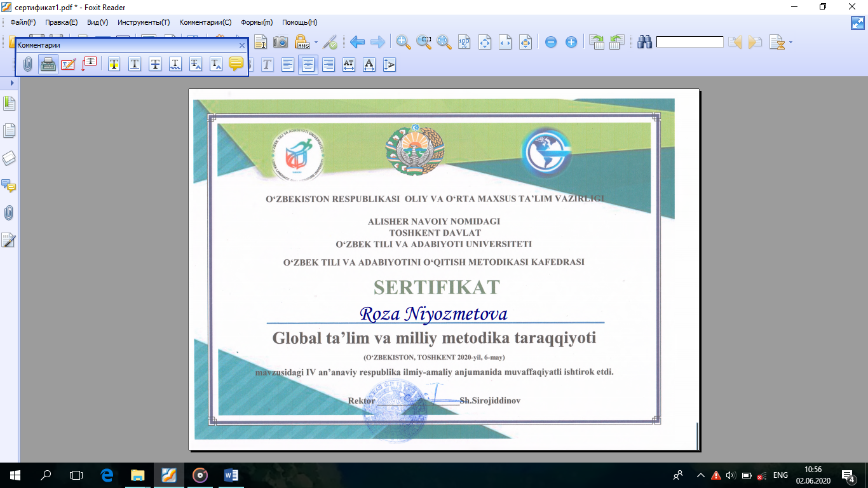Click the RMS lock protection icon

pos(302,43)
